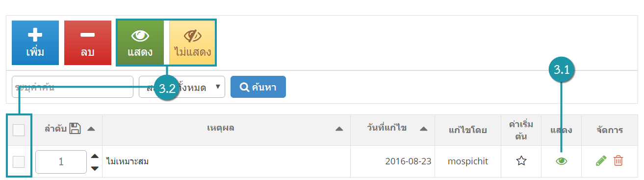Sort by เหตุผล column arrow

[339, 129]
